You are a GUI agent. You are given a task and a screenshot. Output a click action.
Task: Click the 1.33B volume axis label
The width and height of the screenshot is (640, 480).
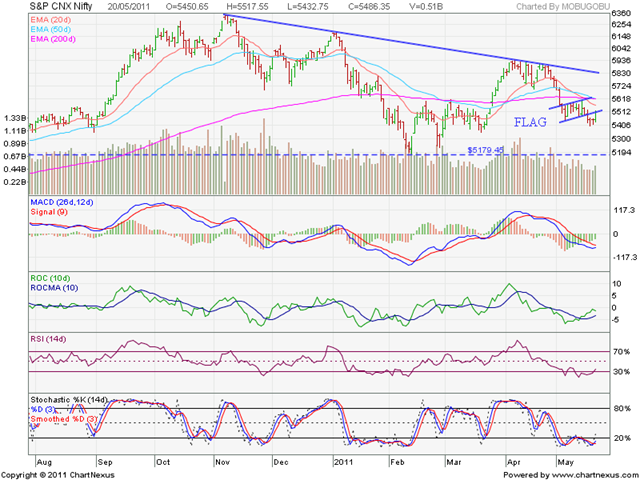click(x=15, y=118)
